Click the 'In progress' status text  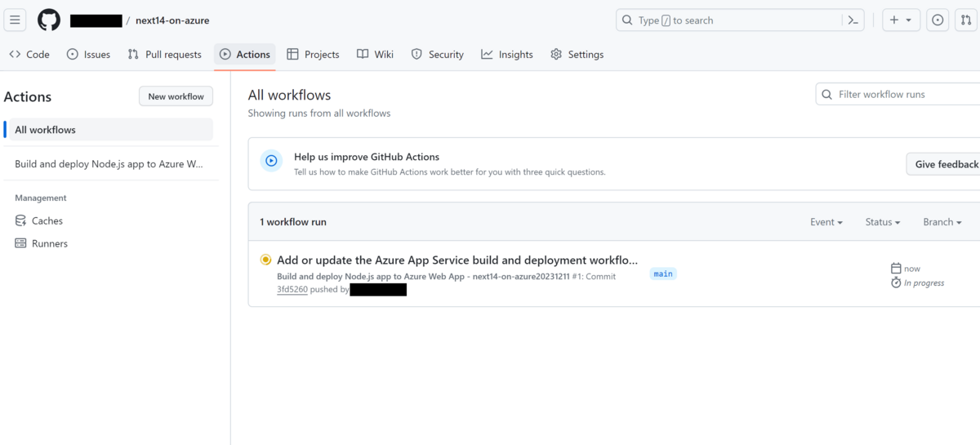point(924,283)
